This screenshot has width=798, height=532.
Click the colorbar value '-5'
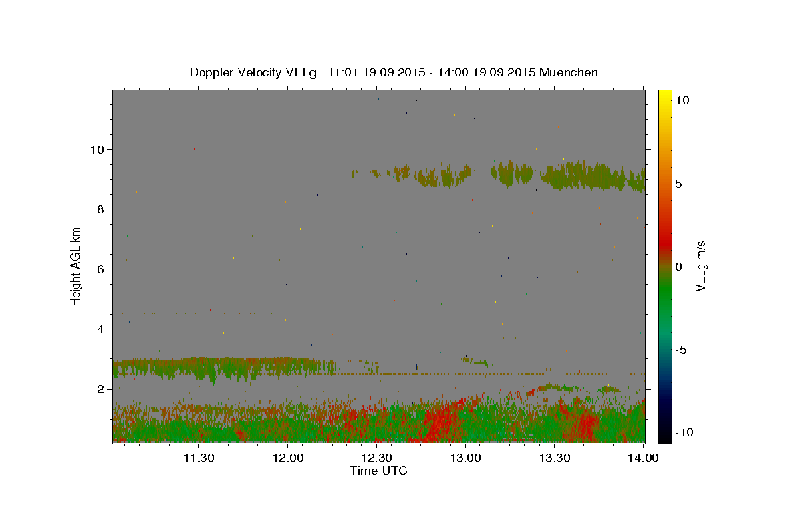(682, 350)
